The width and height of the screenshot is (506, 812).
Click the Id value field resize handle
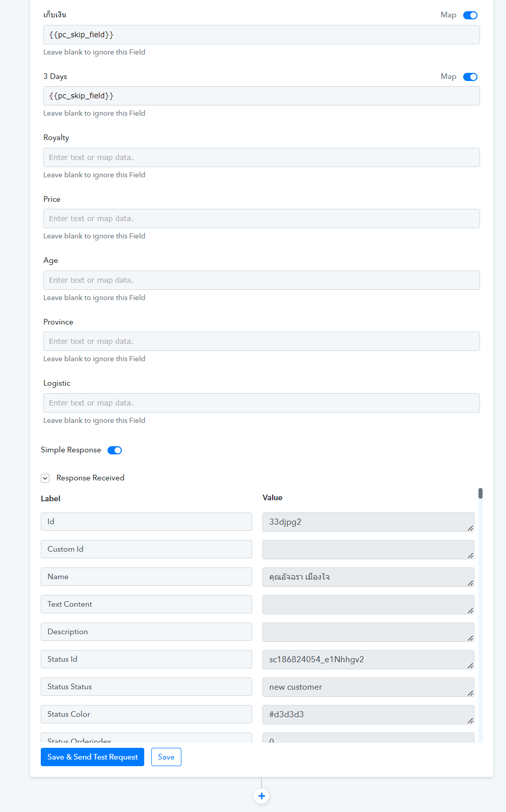point(470,528)
